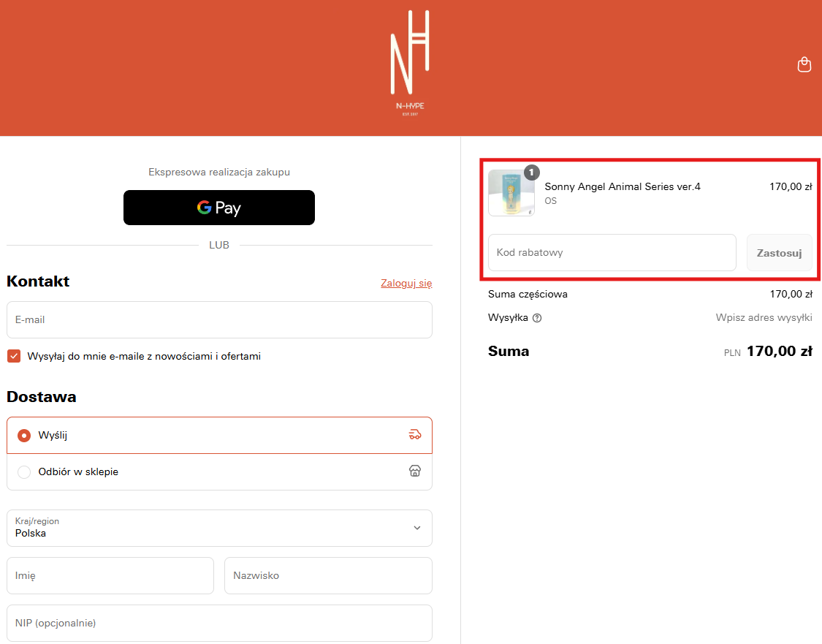Focus the E-mail input field
Screen dimensions: 822x644
click(219, 320)
